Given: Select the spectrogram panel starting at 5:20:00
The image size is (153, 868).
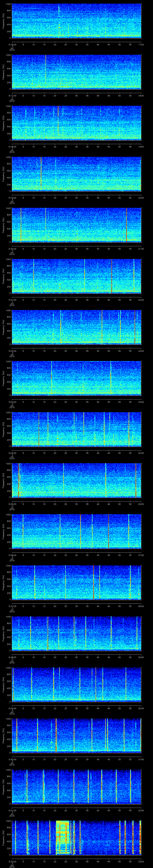Looking at the screenshot, I should 76,225.
